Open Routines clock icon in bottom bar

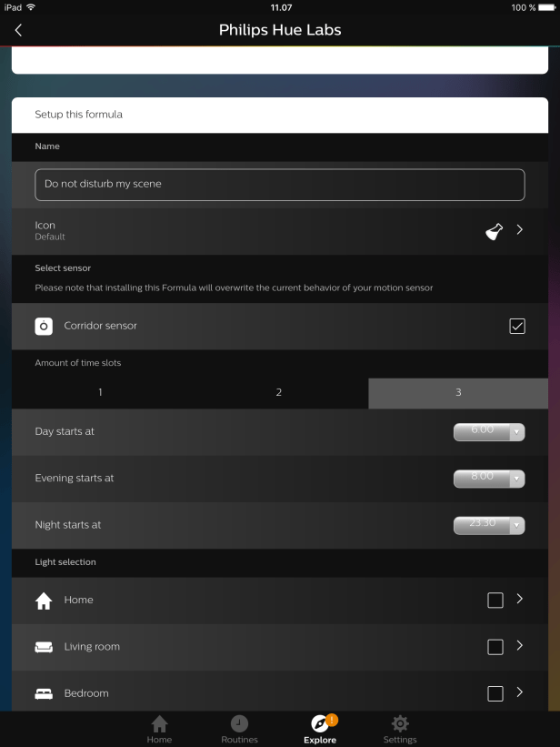[239, 728]
